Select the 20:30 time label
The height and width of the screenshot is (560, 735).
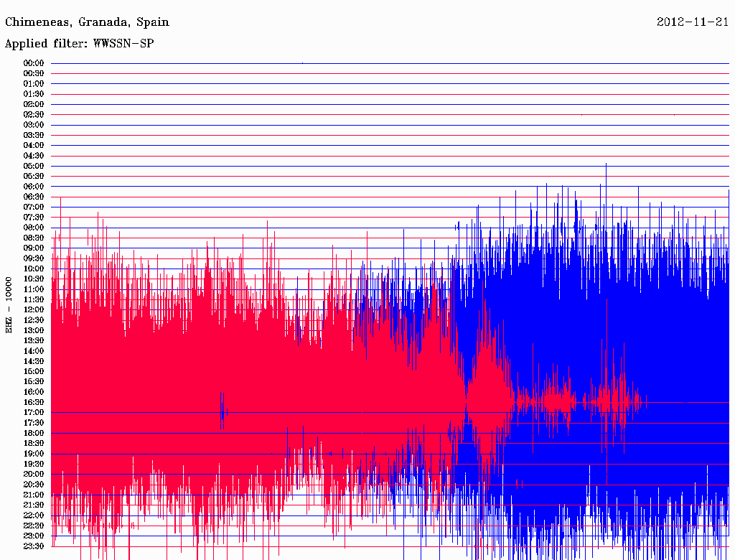(x=34, y=484)
